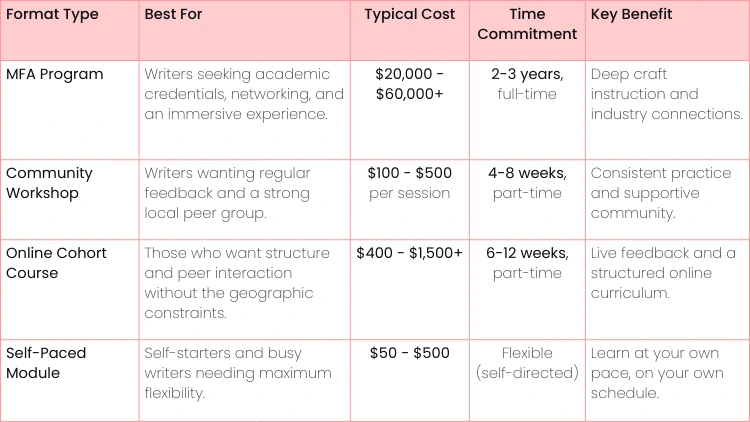The height and width of the screenshot is (422, 750).
Task: Click the $20,000 - $60,000+ cost cell
Action: point(409,84)
